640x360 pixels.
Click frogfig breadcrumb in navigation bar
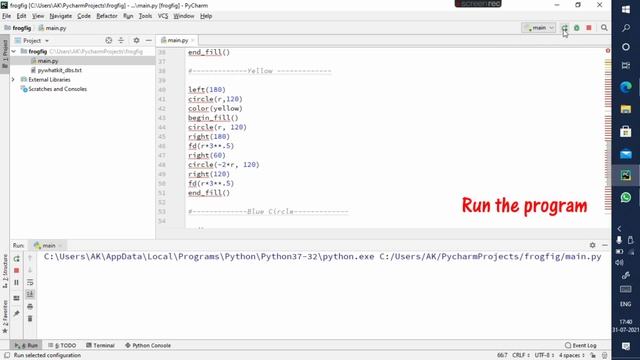[18, 28]
